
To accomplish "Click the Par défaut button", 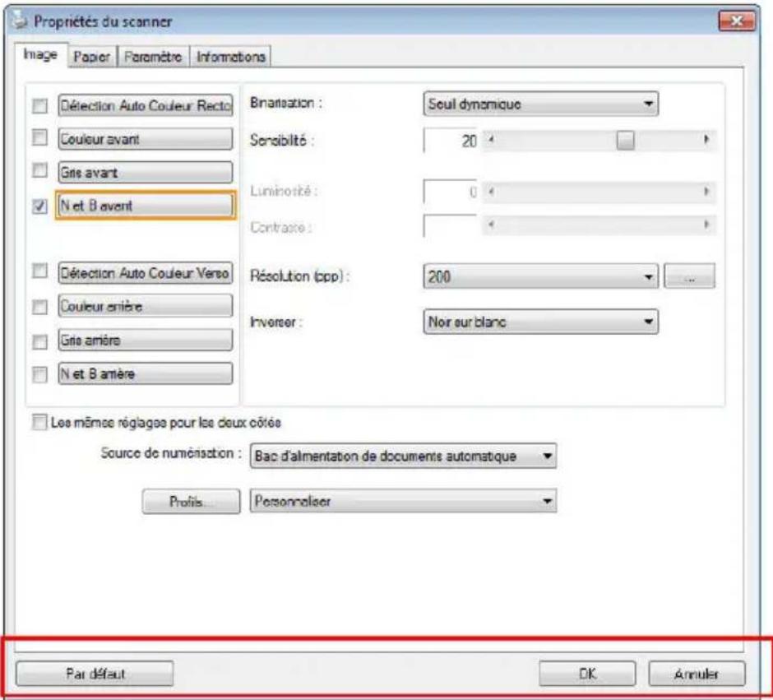I will [95, 674].
